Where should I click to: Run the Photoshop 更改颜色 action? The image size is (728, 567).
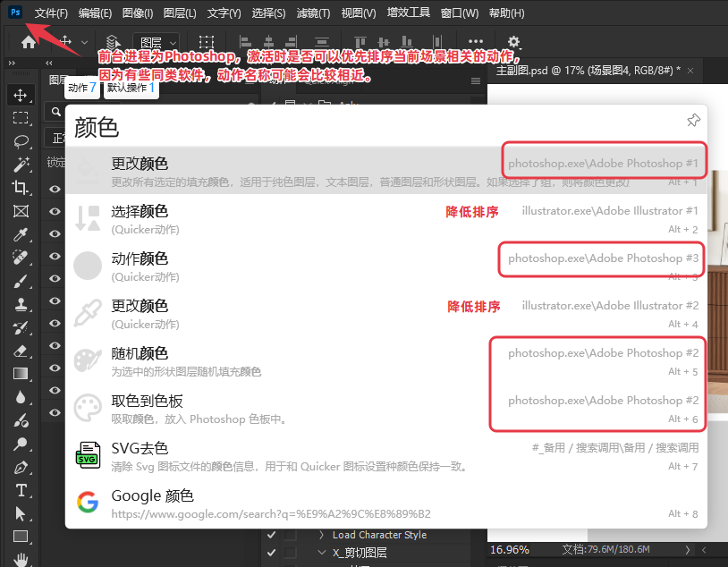coord(386,171)
